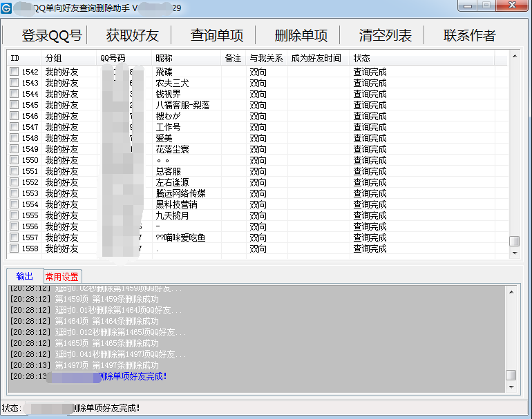Click the blue 删除单项好友完成! log line

pyautogui.click(x=133, y=376)
